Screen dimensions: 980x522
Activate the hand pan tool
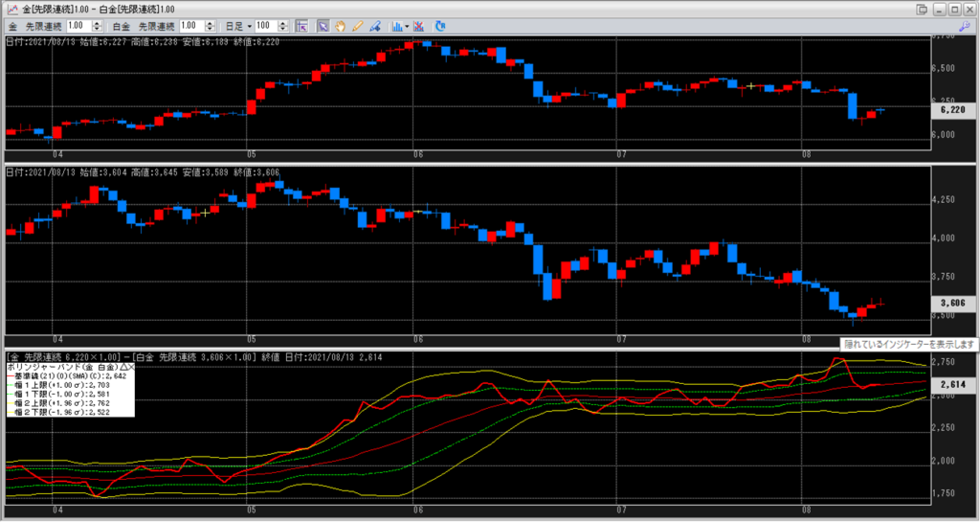click(340, 25)
